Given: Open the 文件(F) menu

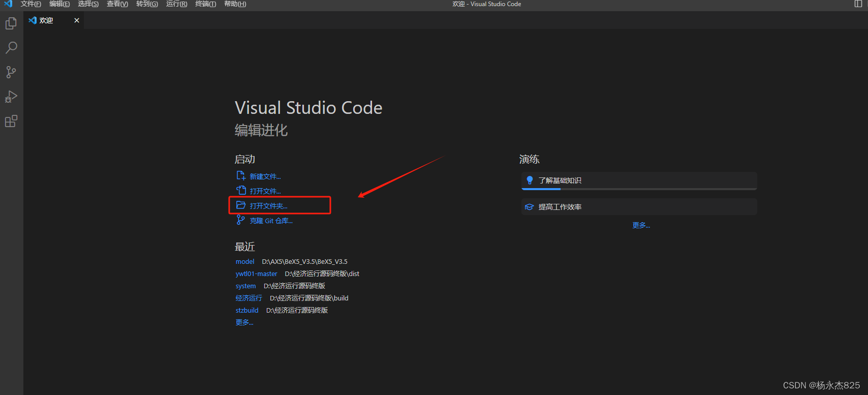Looking at the screenshot, I should pos(31,4).
